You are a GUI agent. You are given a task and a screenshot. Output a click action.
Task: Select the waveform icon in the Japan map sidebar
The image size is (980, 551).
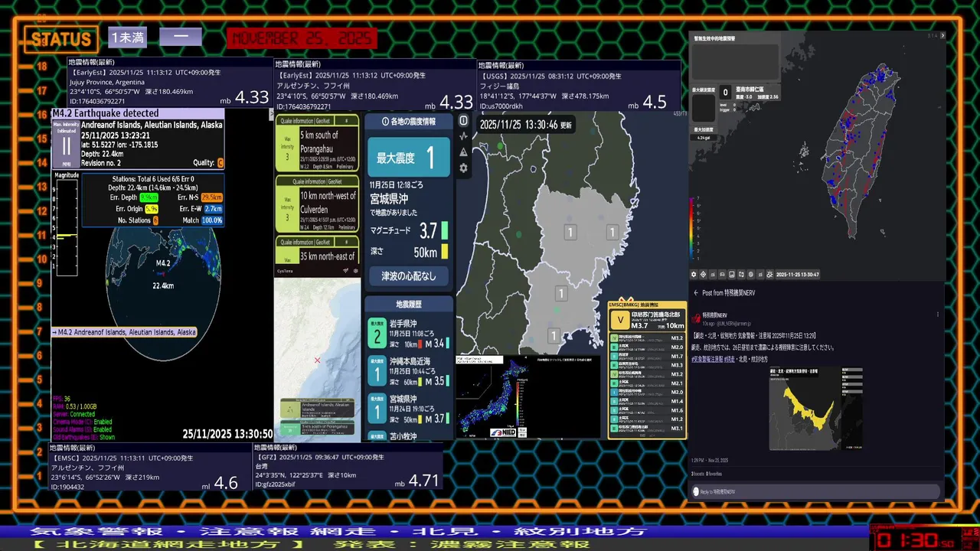(463, 136)
